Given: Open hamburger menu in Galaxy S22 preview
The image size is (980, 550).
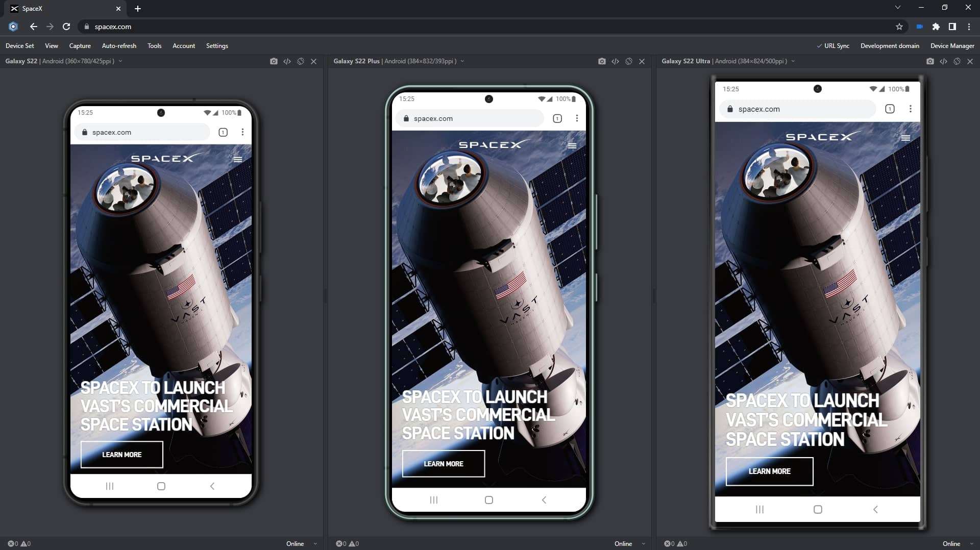Looking at the screenshot, I should (238, 160).
